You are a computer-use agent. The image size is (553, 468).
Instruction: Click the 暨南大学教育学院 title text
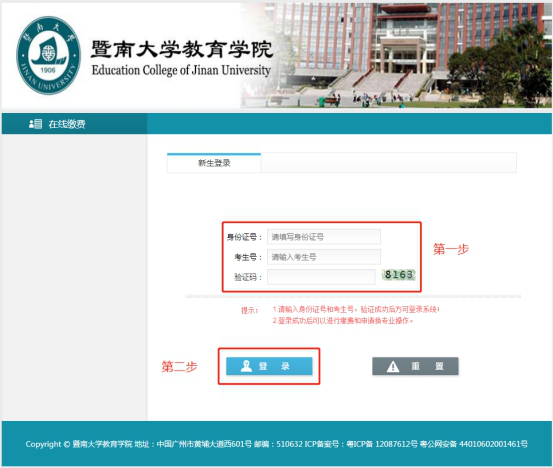182,49
